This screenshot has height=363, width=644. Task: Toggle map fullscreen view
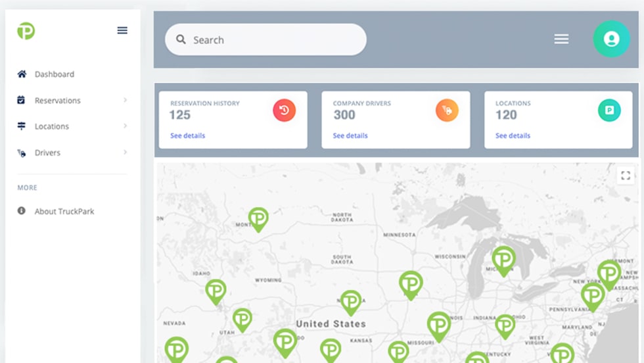pyautogui.click(x=625, y=175)
